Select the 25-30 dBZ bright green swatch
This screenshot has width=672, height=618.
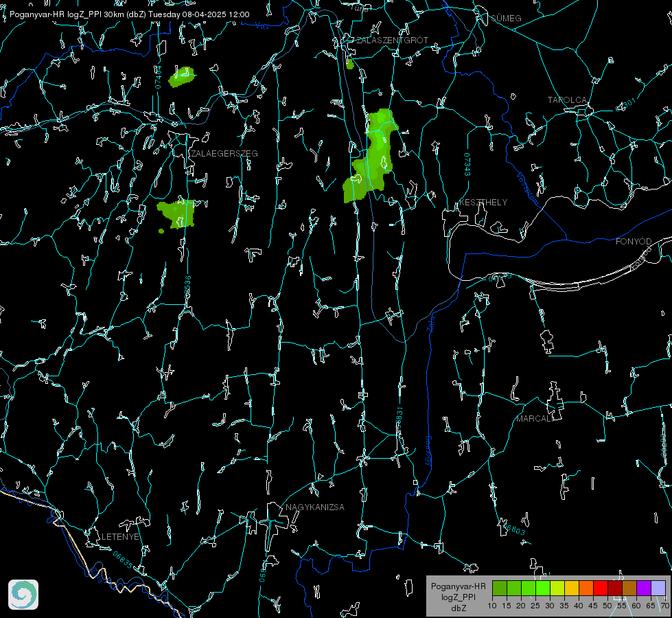(x=543, y=588)
